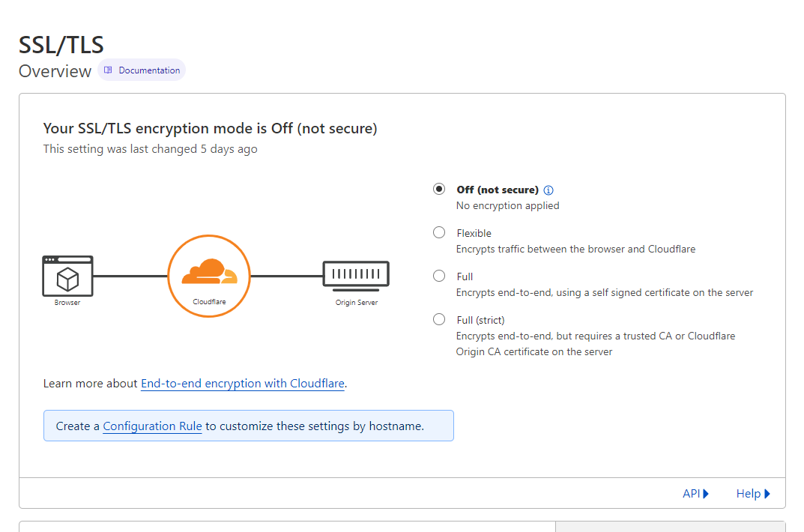The image size is (804, 532).
Task: Click the Overview subheading
Action: click(x=55, y=71)
